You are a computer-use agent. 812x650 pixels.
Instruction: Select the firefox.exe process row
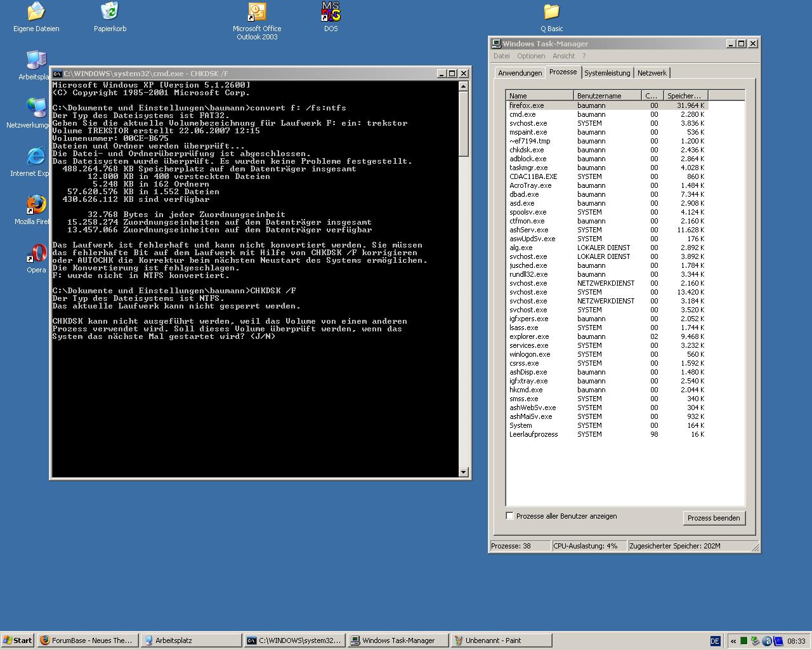pos(607,105)
